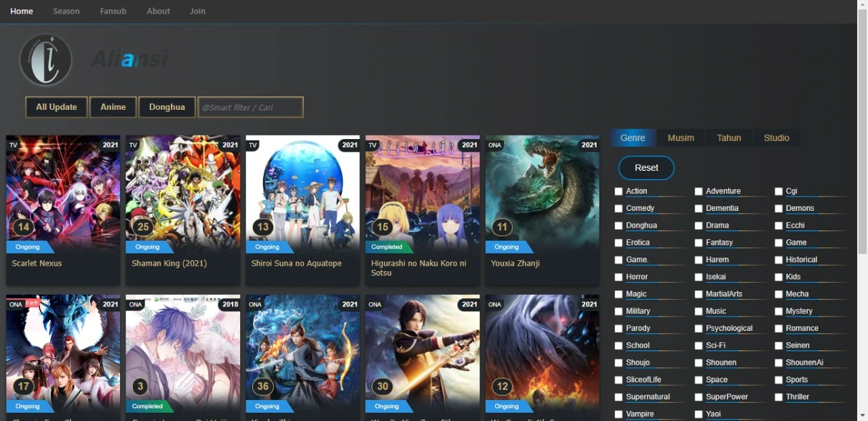This screenshot has width=868, height=421.
Task: Switch to the Studio filter tab
Action: point(776,138)
